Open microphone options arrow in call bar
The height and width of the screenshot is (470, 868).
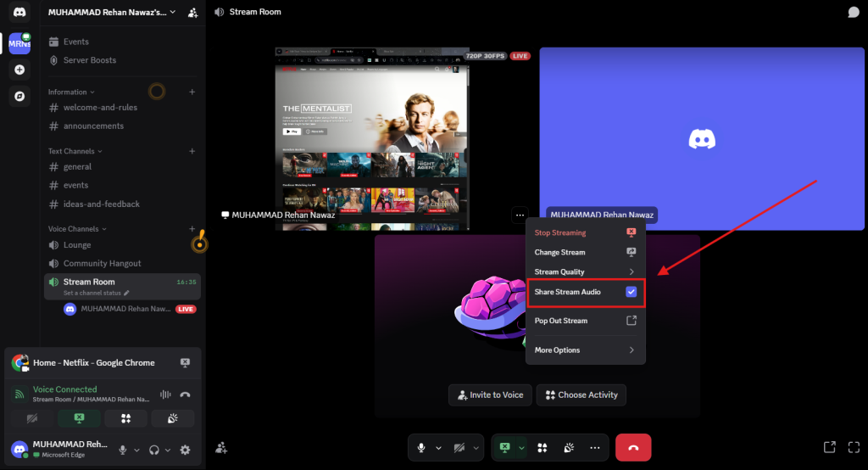pyautogui.click(x=438, y=448)
